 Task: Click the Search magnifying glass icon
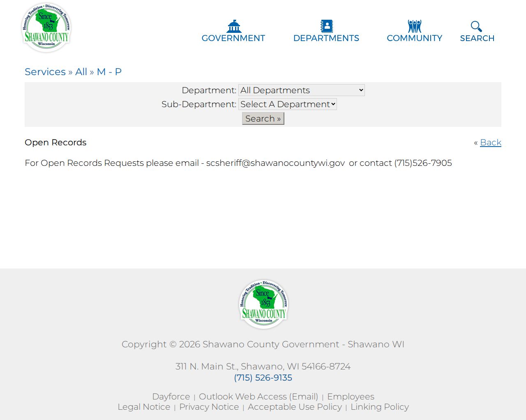click(477, 26)
